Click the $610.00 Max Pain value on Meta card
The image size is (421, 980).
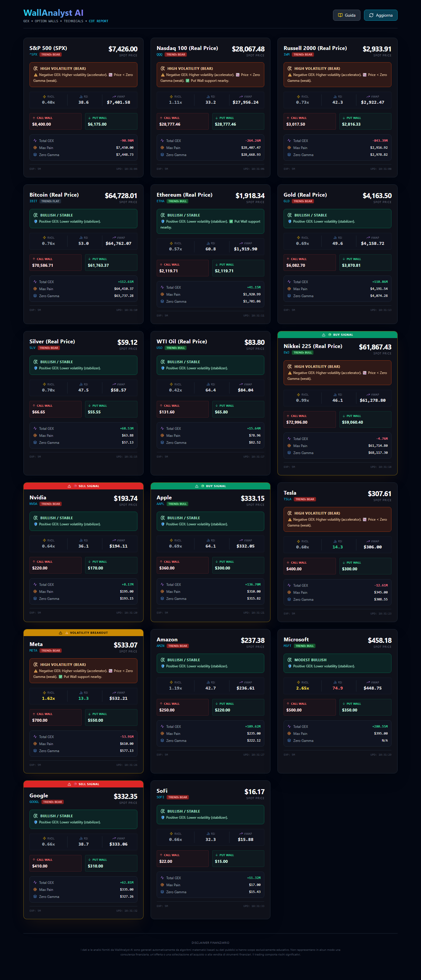point(127,744)
